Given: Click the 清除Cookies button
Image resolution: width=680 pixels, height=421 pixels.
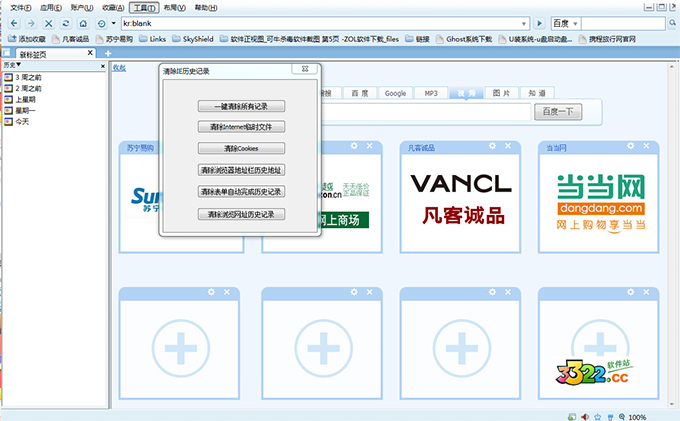Looking at the screenshot, I should tap(241, 148).
